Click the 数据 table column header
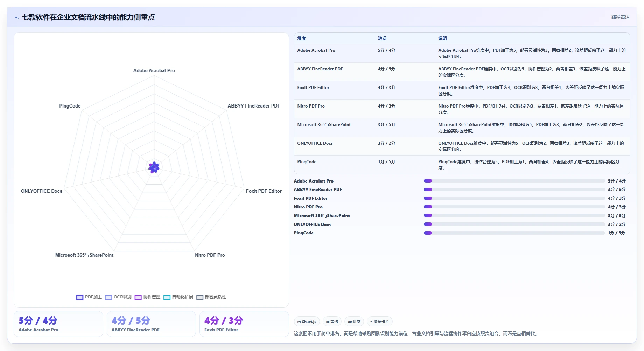 [382, 39]
